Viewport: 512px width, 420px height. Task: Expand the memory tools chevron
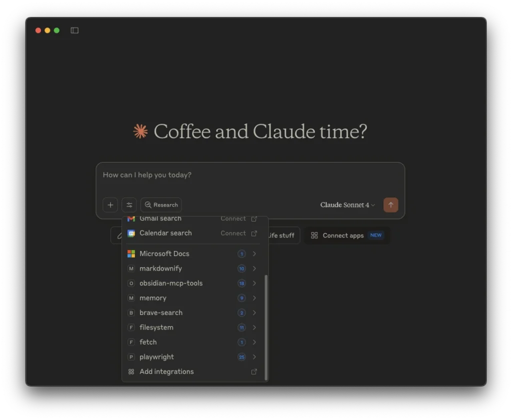pyautogui.click(x=254, y=298)
